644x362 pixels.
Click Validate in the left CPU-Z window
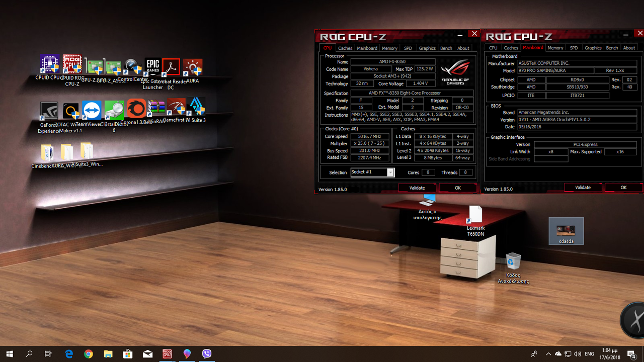[417, 188]
